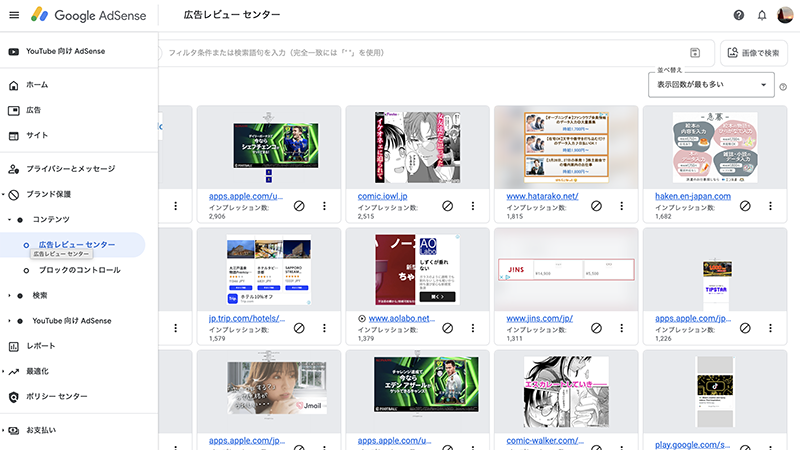Click the filter search input field
Screen dimensions: 800x450
[x=423, y=53]
